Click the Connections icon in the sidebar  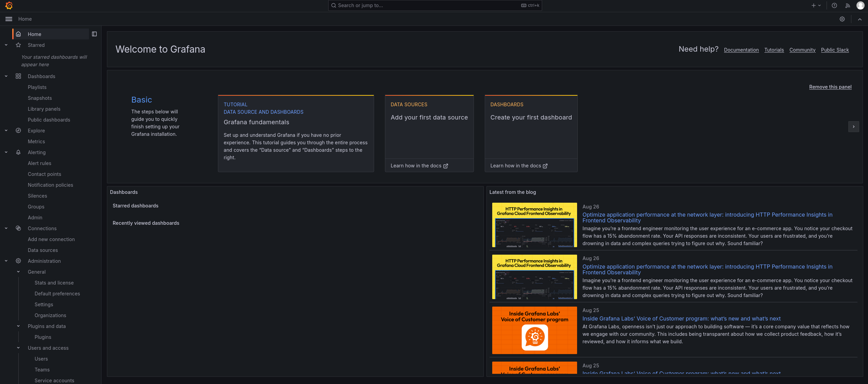tap(18, 228)
